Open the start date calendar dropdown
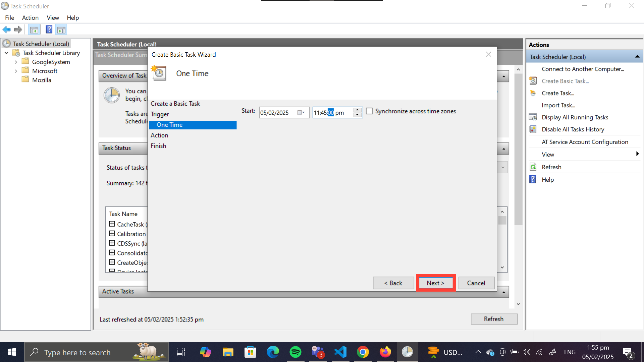Screen dimensions: 644x362 click(301, 113)
